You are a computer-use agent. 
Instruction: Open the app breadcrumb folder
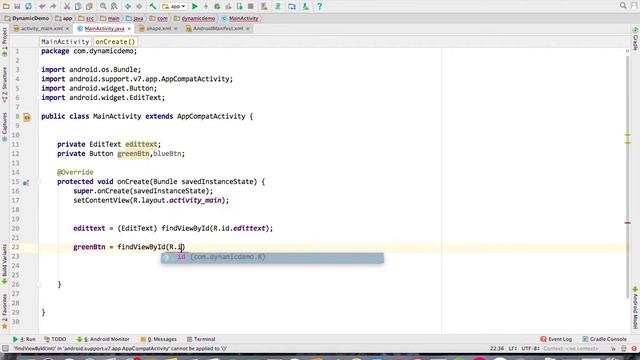point(64,18)
